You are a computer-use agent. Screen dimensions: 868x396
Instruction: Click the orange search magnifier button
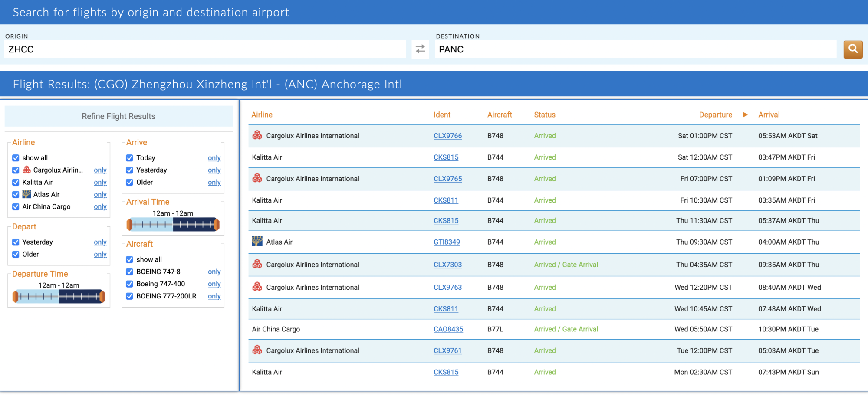pyautogui.click(x=852, y=49)
